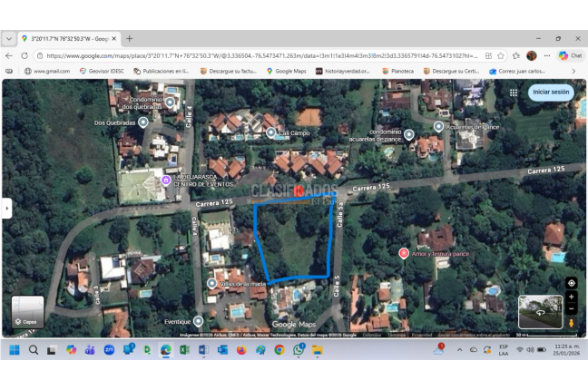Open Excel on the taskbar
Screen dimensions: 588x390
coord(184,350)
